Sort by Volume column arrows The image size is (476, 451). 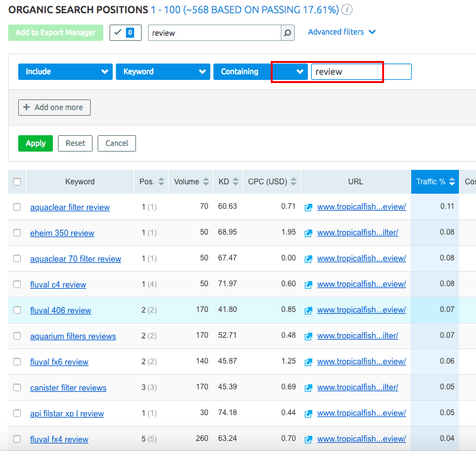[x=206, y=182]
